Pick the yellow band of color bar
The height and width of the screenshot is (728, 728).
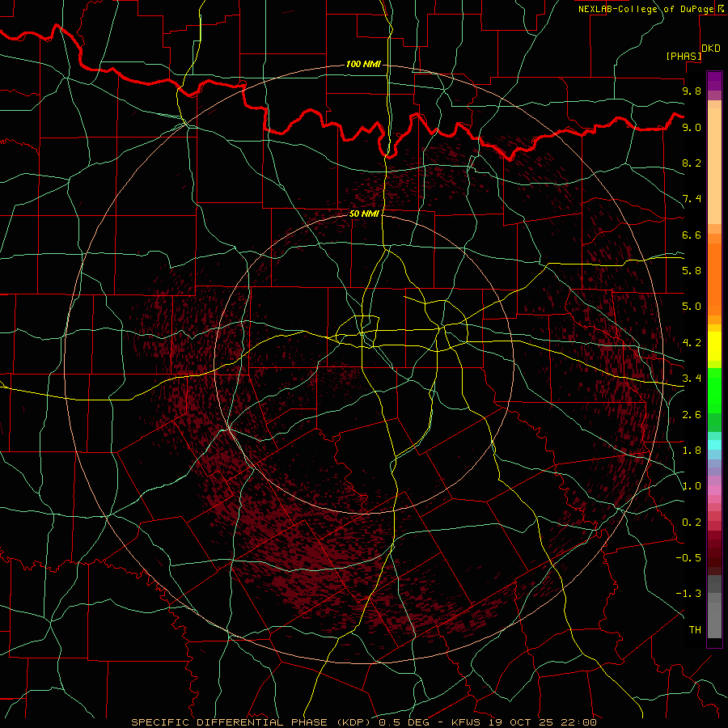tap(714, 346)
